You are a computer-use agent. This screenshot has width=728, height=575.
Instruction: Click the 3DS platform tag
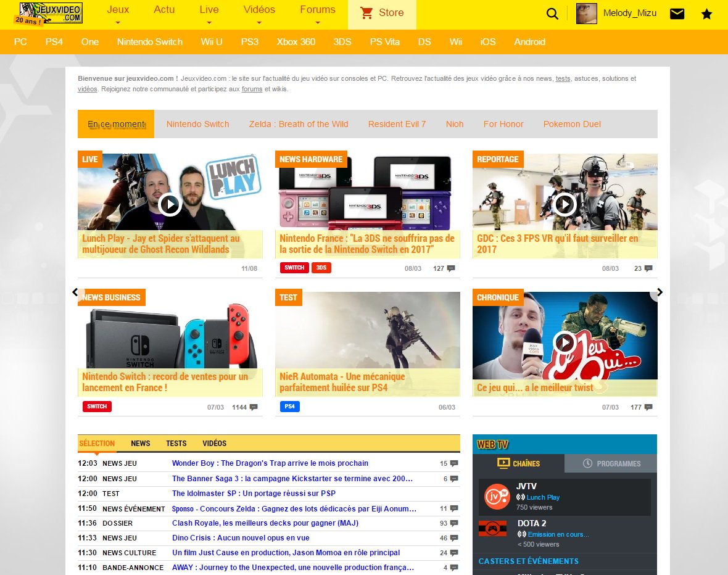click(321, 268)
